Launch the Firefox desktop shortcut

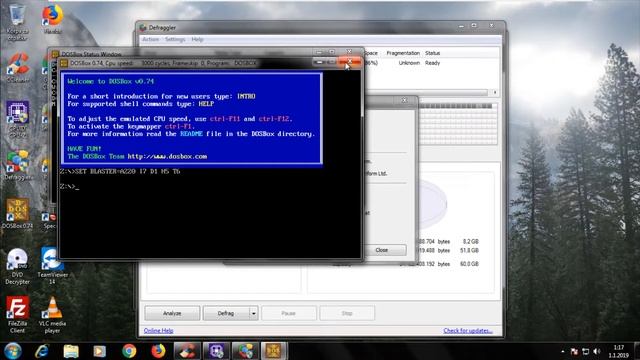(53, 19)
